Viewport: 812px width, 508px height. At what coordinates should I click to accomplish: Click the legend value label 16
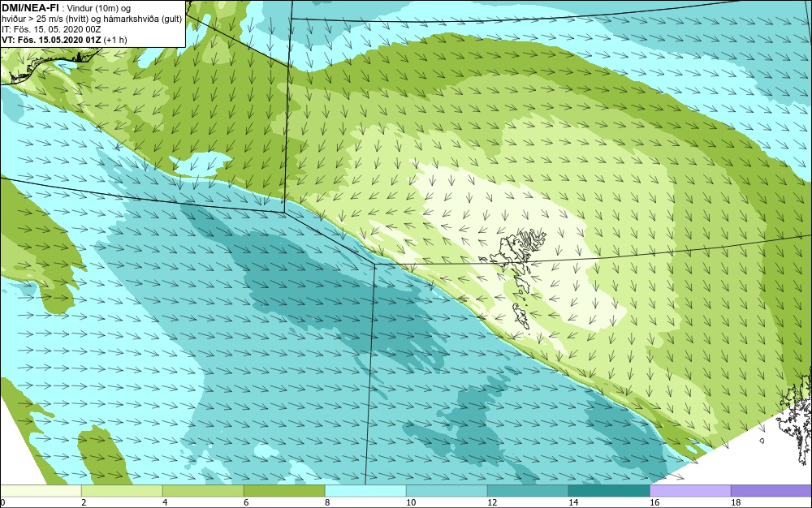coord(654,502)
